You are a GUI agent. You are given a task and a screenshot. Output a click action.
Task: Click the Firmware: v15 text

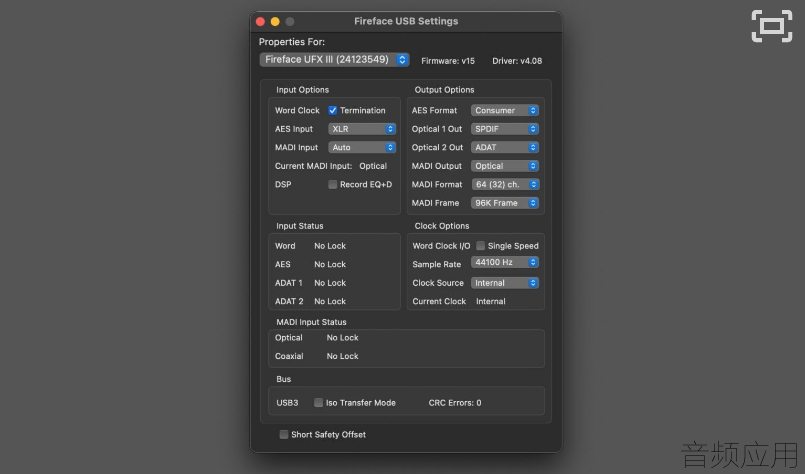pos(448,61)
